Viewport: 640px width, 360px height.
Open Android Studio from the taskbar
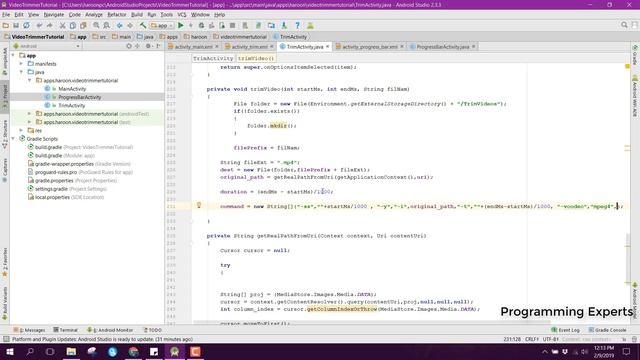coord(175,351)
